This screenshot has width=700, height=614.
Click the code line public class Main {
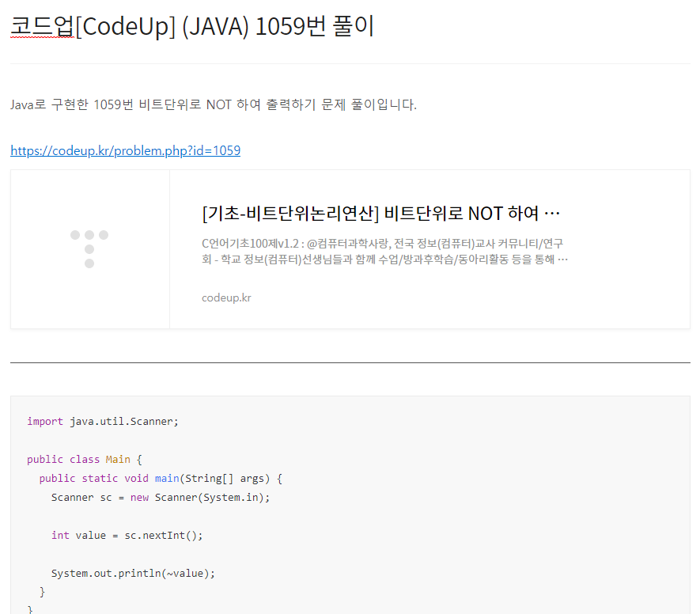tap(85, 460)
